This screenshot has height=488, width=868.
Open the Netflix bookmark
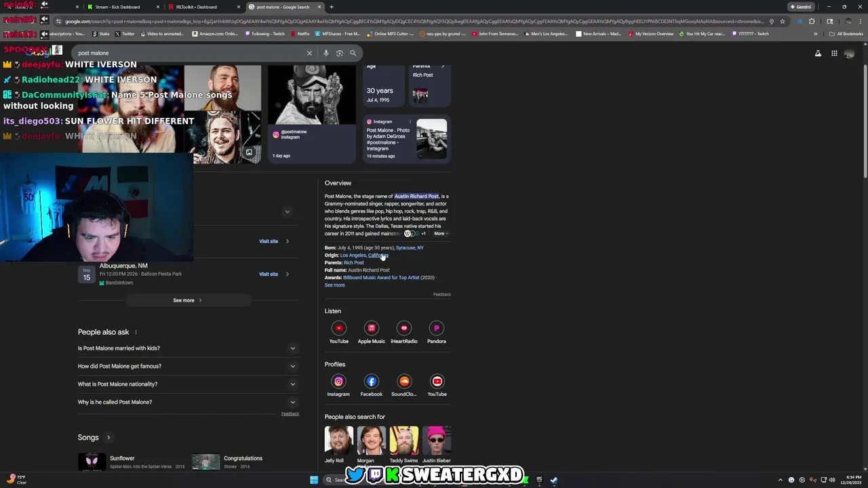click(300, 34)
